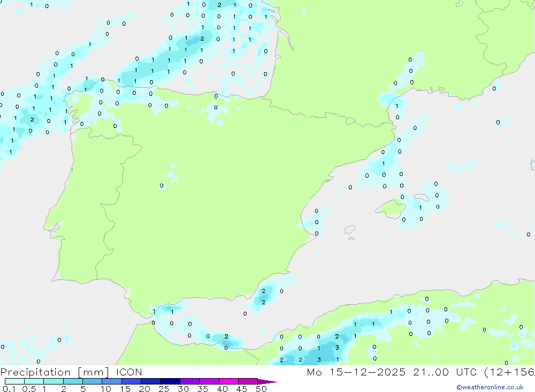Click the '(12+156' forecast run text
The image size is (535, 392).
pos(509,372)
